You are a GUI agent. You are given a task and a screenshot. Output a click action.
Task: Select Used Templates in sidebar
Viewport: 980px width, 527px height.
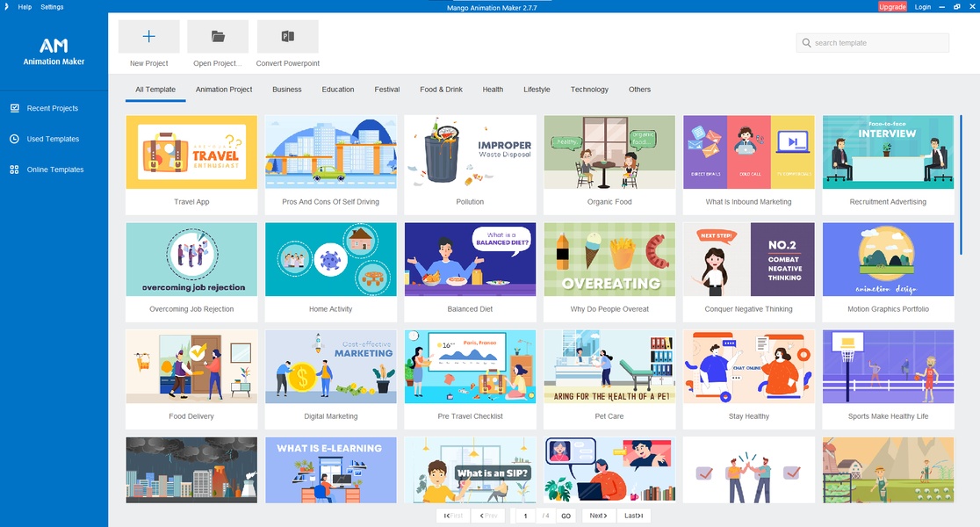(53, 139)
